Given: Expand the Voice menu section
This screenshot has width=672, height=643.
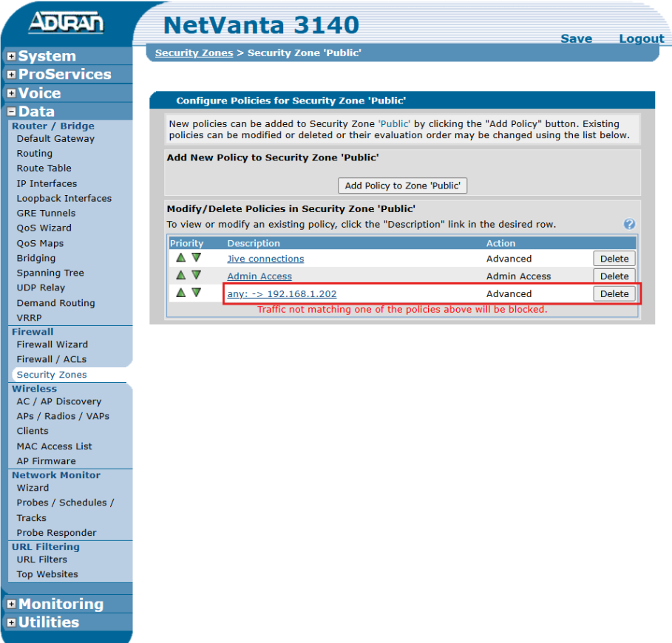Looking at the screenshot, I should click(12, 93).
